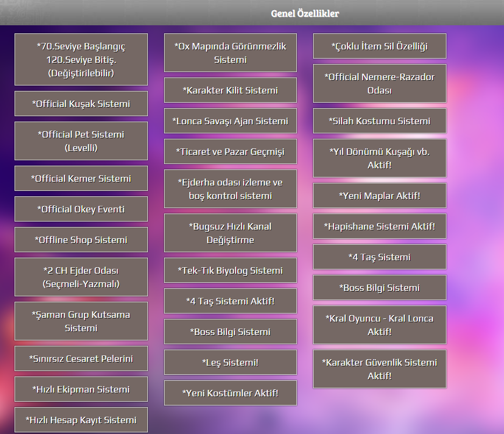Image resolution: width=504 pixels, height=434 pixels.
Task: Click Hızlı Hesap Kayıt Sistemi box
Action: [x=81, y=420]
